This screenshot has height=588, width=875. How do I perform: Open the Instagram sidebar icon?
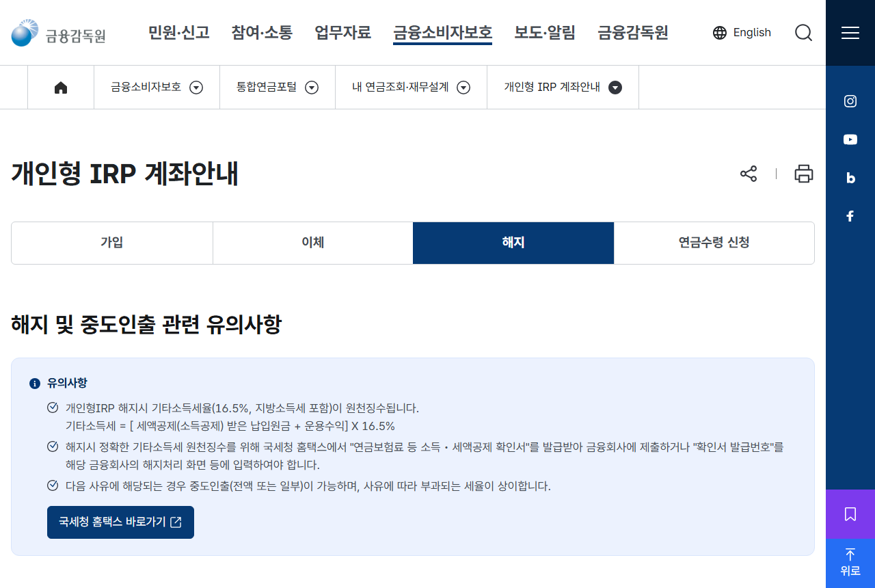coord(850,101)
